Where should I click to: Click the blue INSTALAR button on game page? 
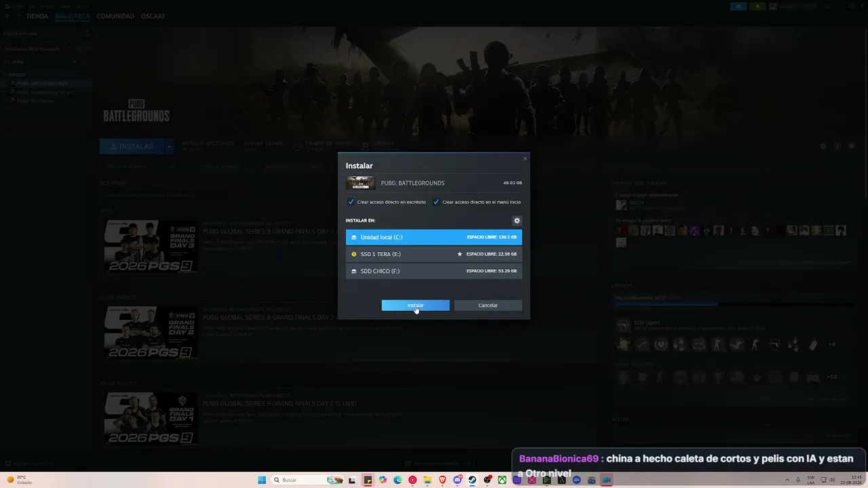pos(132,146)
